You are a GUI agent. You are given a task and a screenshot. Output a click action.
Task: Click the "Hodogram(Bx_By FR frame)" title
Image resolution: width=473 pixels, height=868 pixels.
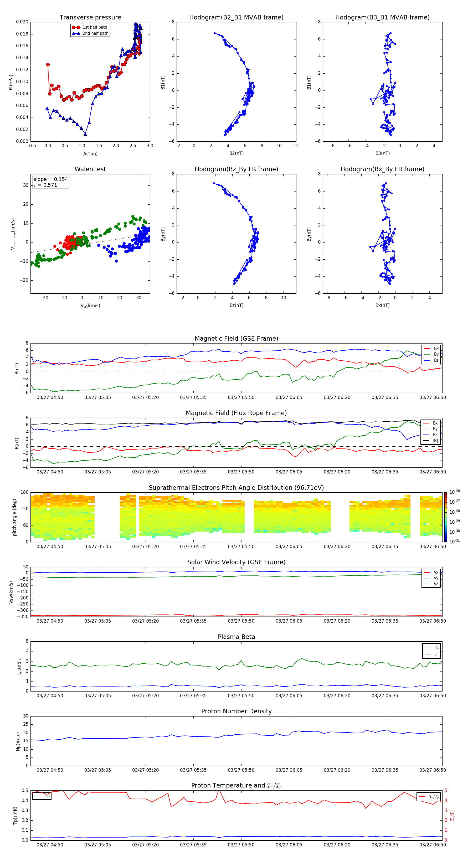click(382, 169)
